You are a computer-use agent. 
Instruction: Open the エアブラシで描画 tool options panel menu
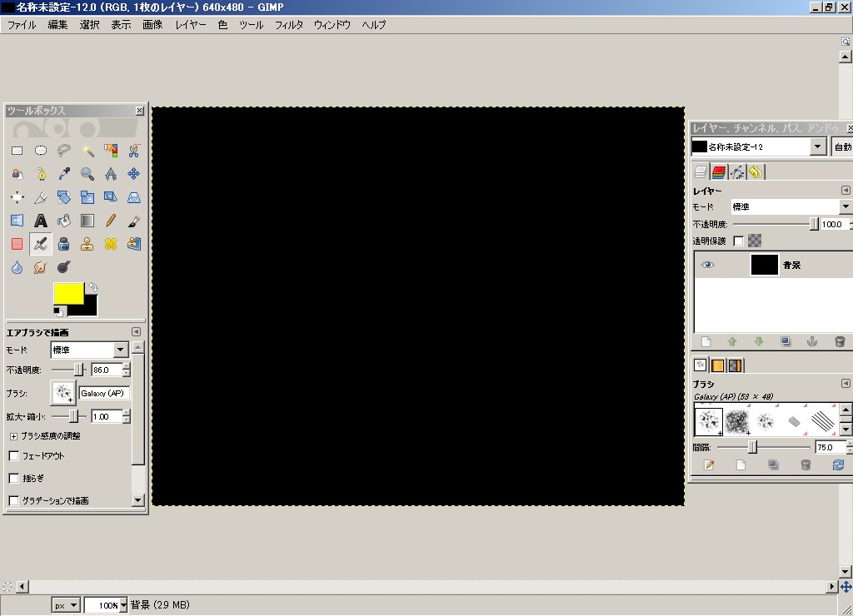(136, 331)
